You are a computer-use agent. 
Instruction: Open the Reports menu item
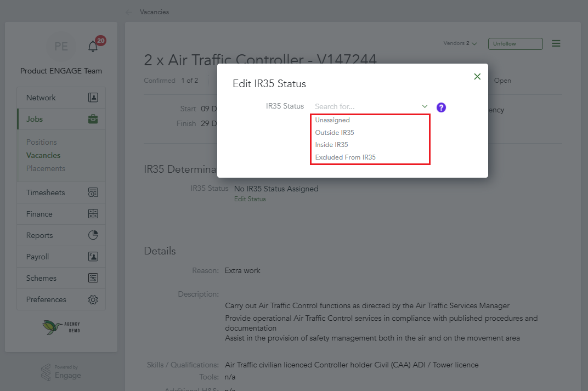pos(61,235)
